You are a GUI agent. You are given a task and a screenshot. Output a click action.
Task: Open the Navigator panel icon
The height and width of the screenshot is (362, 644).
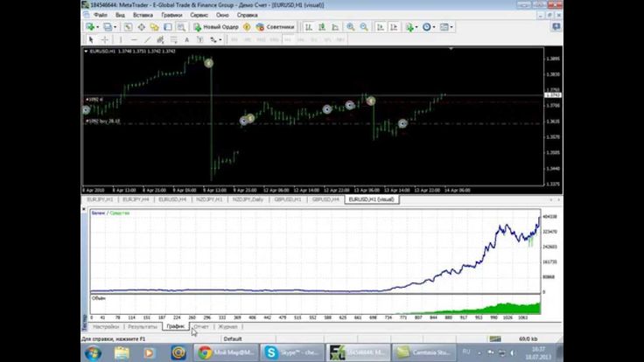pos(154,27)
